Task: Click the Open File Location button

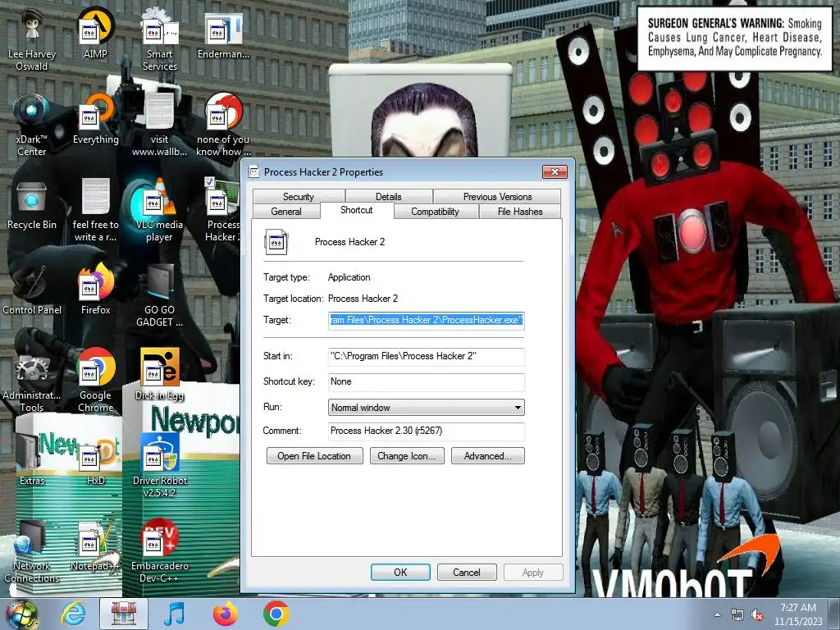Action: pyautogui.click(x=314, y=456)
